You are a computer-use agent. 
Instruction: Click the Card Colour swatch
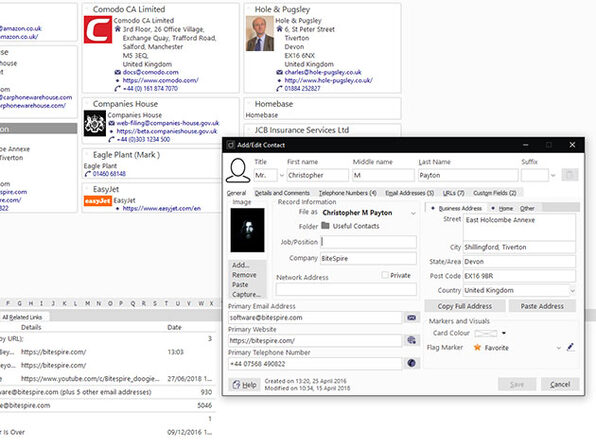point(486,333)
